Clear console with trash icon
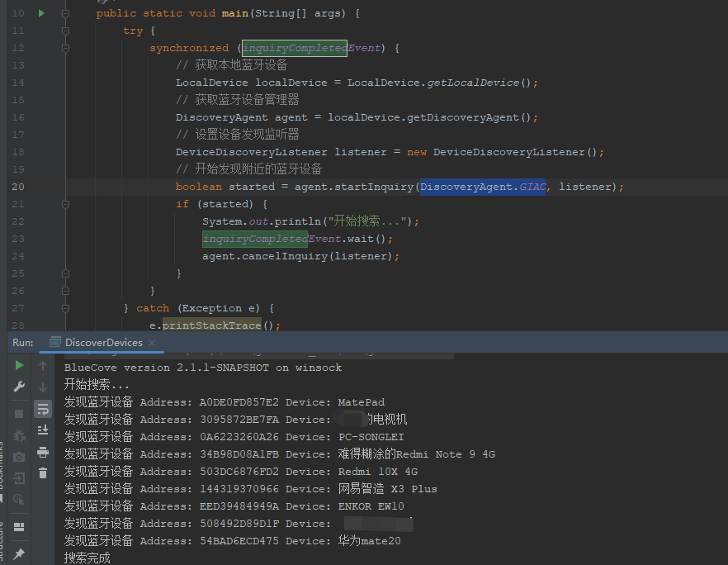Viewport: 728px width, 565px height. [43, 473]
